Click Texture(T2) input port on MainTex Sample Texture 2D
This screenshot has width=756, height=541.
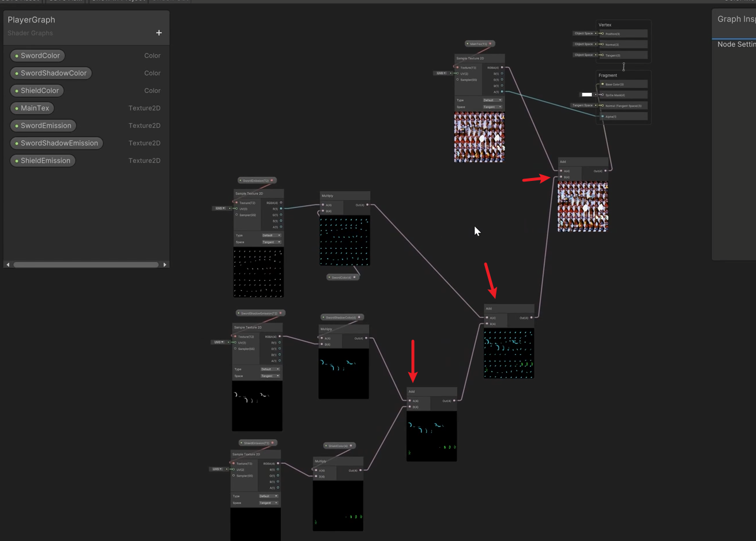(x=457, y=67)
